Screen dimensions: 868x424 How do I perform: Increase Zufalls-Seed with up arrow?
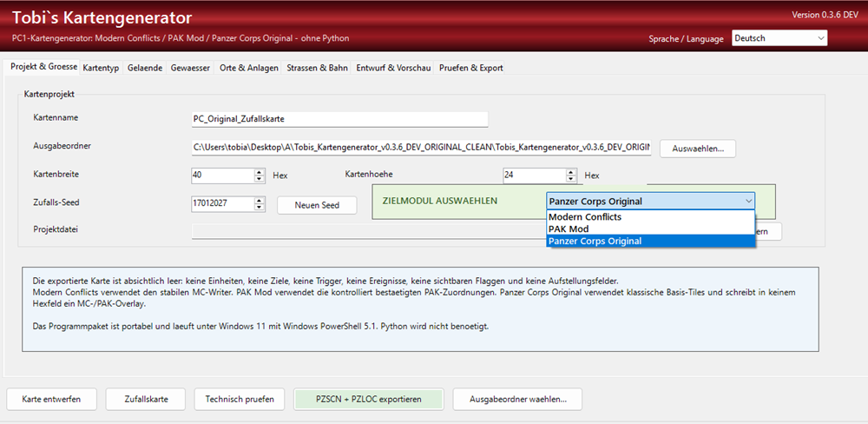tap(259, 201)
